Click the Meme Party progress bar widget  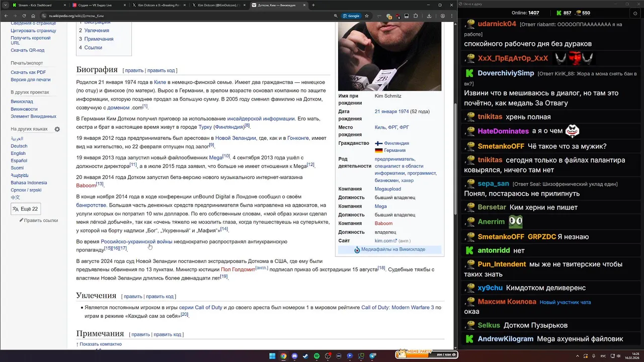[427, 354]
